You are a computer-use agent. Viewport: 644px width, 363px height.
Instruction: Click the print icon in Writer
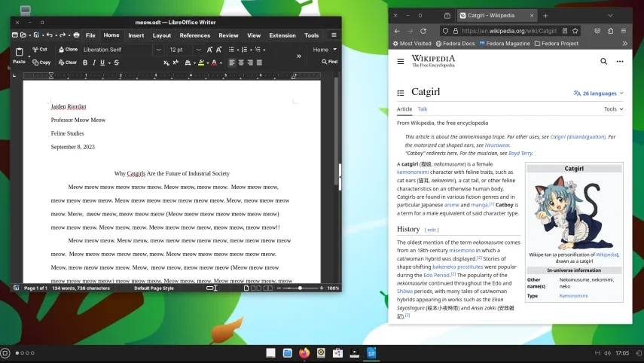(x=76, y=35)
